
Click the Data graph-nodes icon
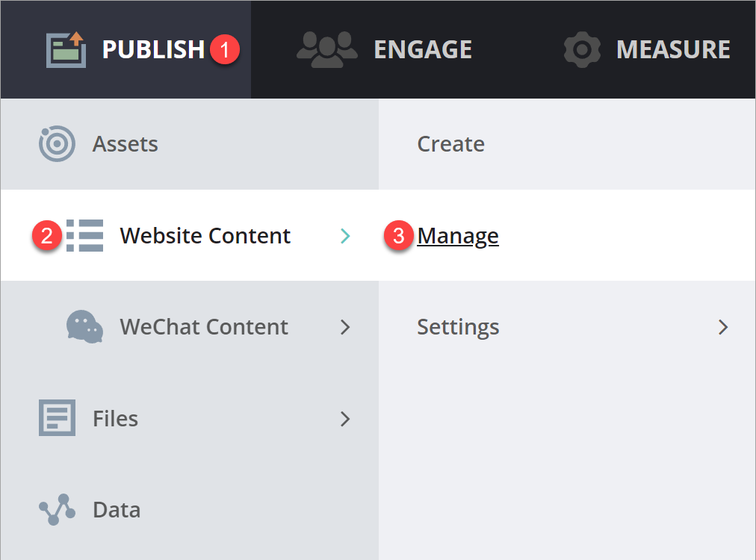[57, 510]
